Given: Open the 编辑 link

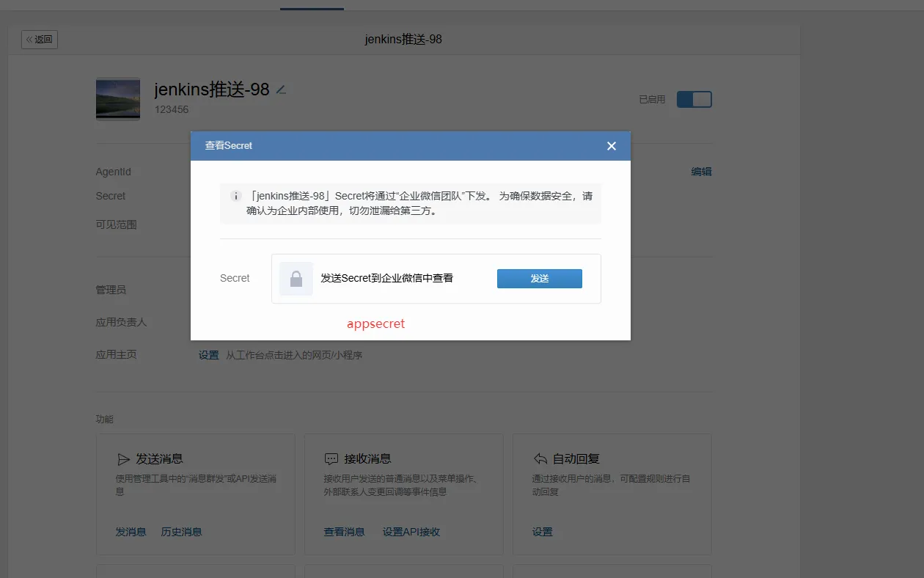Looking at the screenshot, I should pyautogui.click(x=701, y=172).
